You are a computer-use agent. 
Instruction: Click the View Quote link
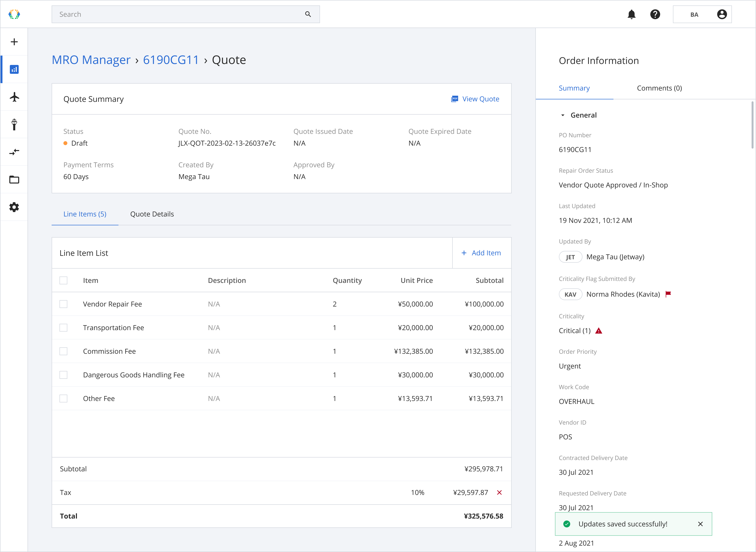(475, 99)
